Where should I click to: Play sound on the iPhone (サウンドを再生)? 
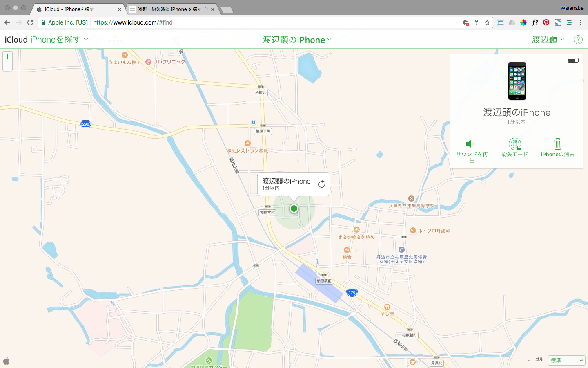coord(472,150)
